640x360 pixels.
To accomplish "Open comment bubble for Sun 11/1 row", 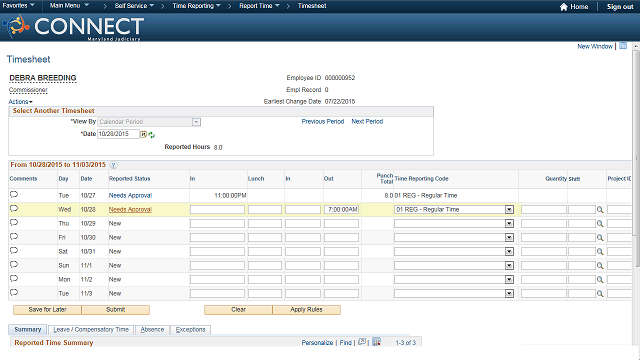I will (14, 264).
